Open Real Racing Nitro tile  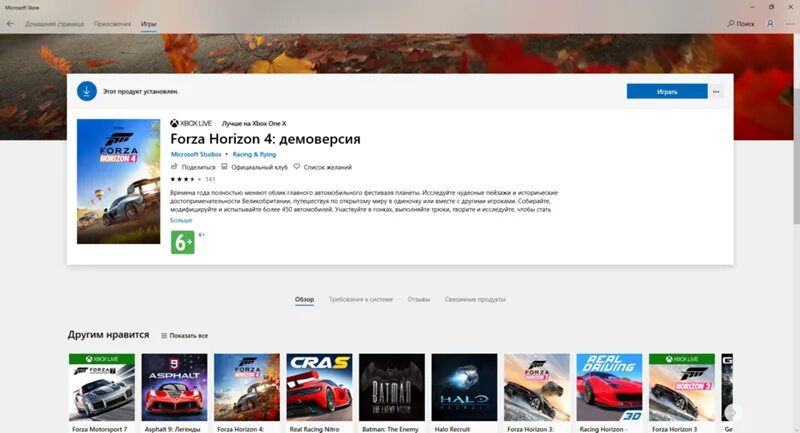click(x=319, y=392)
